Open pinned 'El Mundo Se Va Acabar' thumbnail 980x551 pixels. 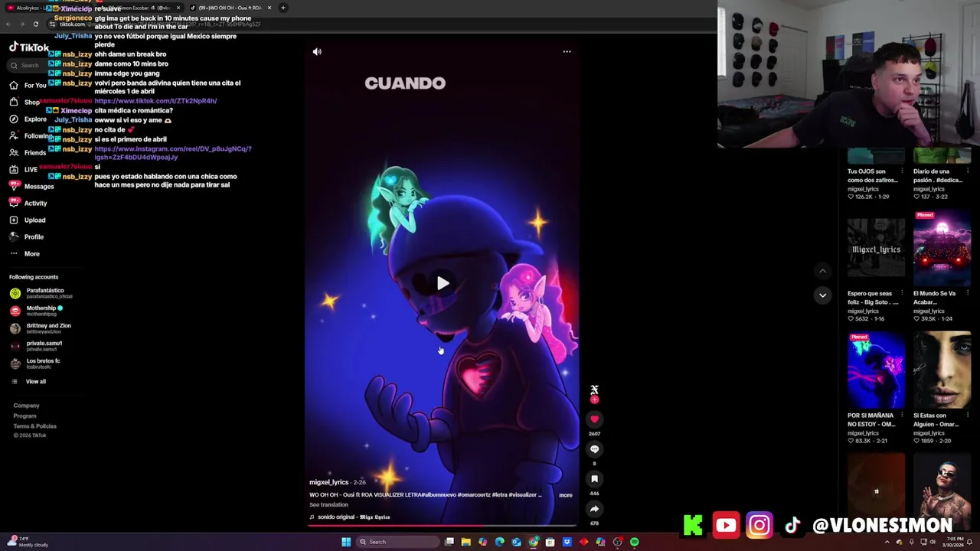942,249
